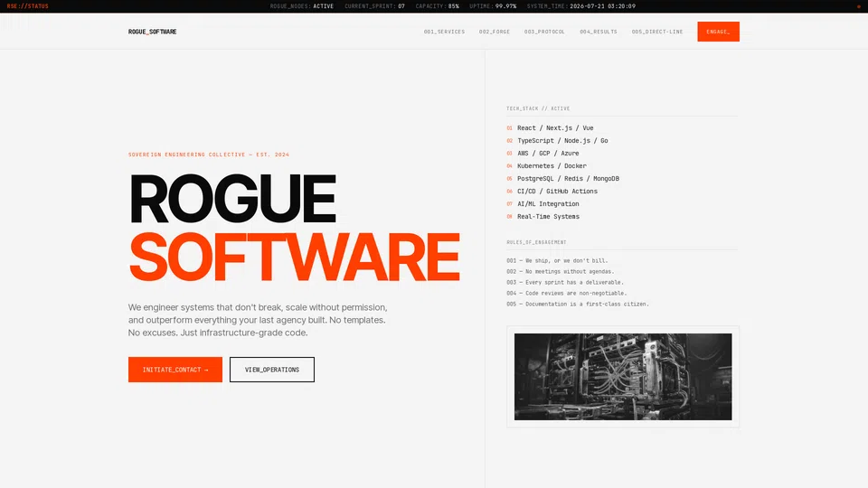Click the large black ROGUE headline
868x488 pixels.
[232, 198]
